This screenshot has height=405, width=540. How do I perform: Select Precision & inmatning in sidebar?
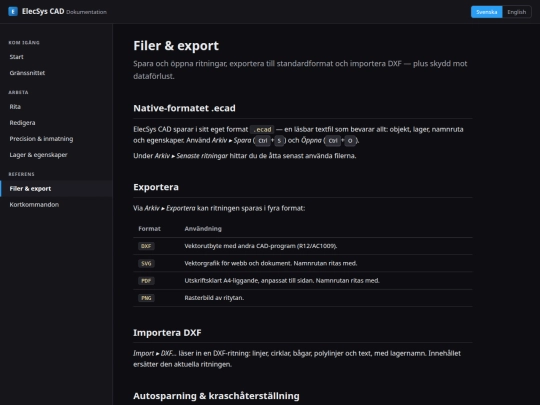(x=56, y=139)
